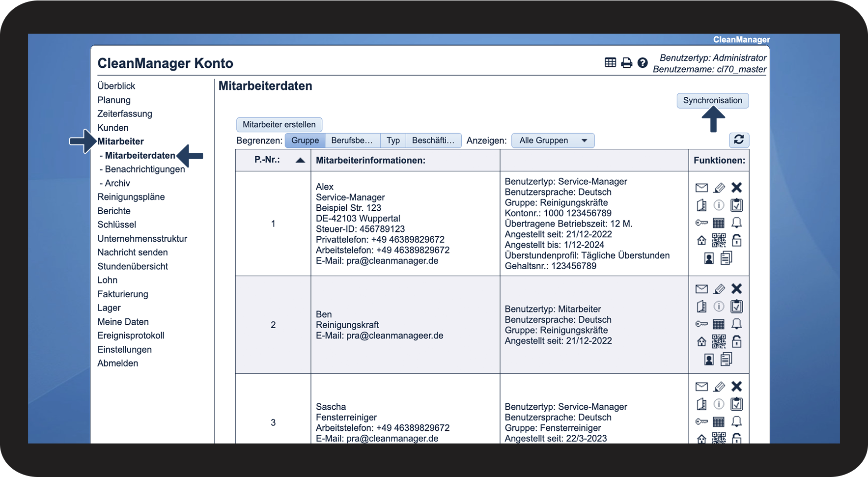Sort by P.-Nr. column arrow
The height and width of the screenshot is (477, 868).
[x=300, y=160]
